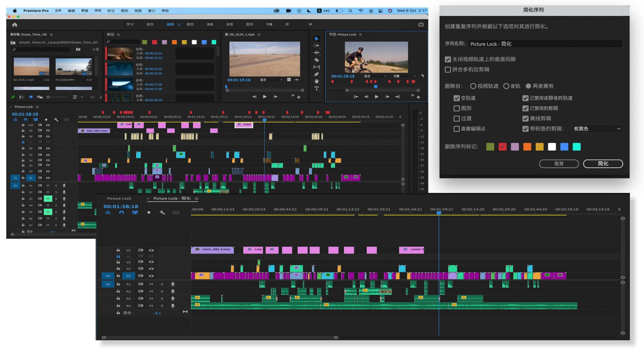Toggle V5 track visibility eye in simplified timeline
Screen dimensions: 644x351
pos(151,250)
